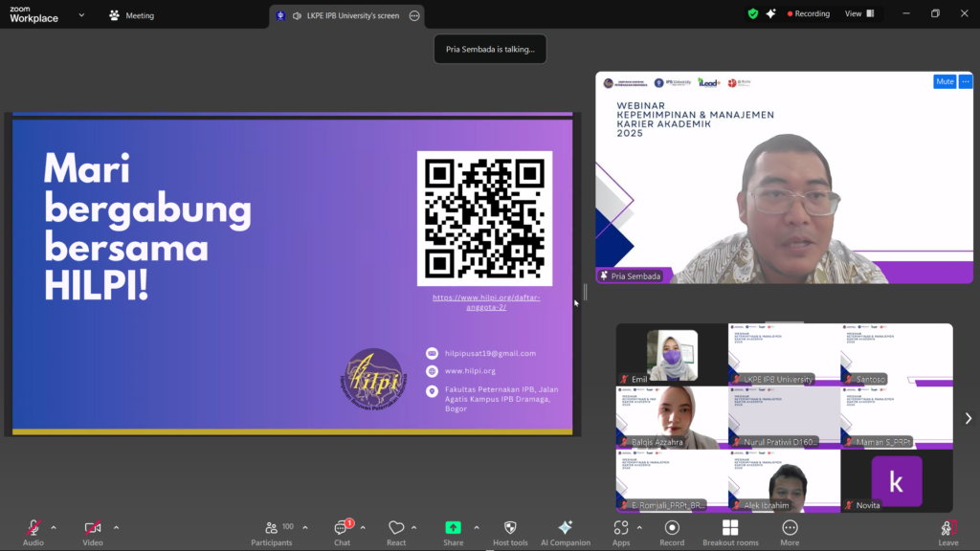This screenshot has width=980, height=551.
Task: Minimize the Zoom window
Action: [x=906, y=13]
